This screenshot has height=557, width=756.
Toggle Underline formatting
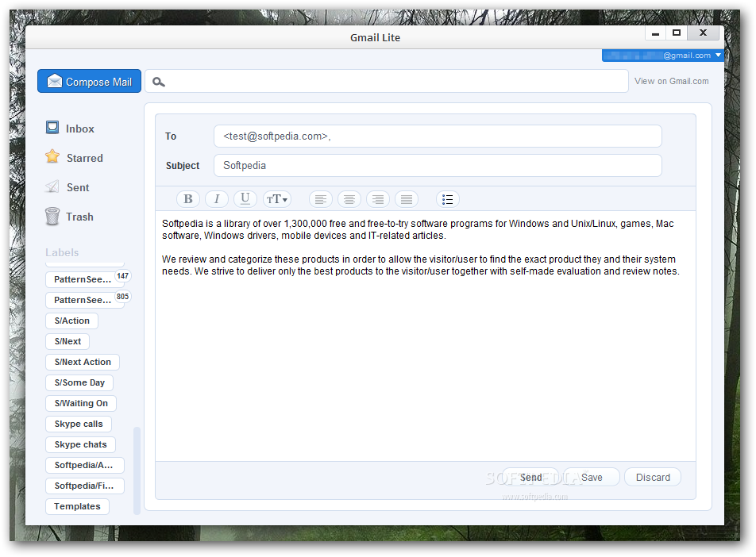point(245,199)
